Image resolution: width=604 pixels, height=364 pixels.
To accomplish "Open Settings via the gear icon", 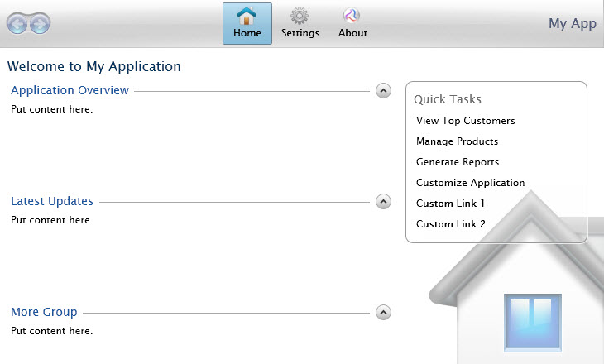I will pyautogui.click(x=300, y=16).
